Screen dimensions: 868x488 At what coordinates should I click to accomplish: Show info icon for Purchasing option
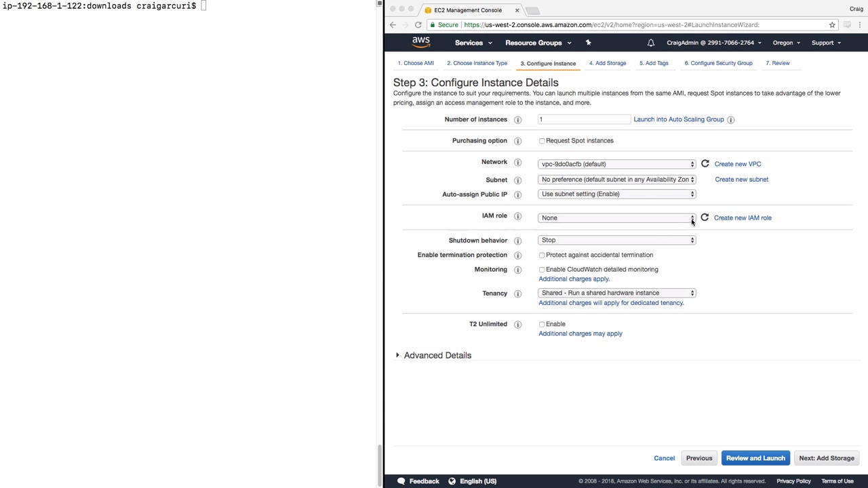click(x=517, y=141)
